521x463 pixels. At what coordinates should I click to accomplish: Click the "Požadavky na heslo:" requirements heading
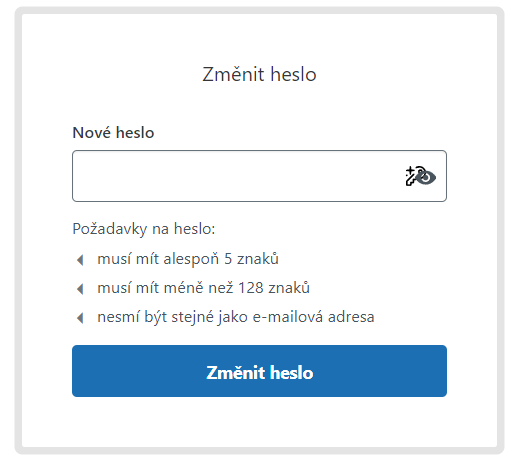click(x=144, y=229)
